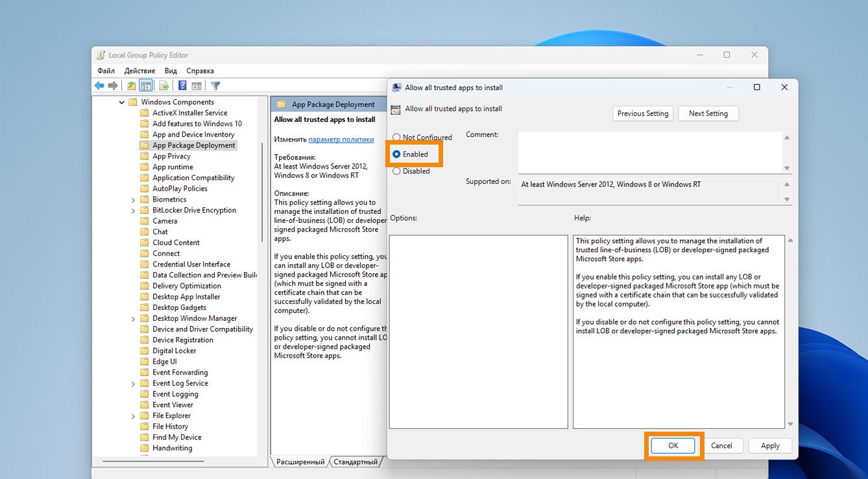Screen dimensions: 868x479
Task: Click the AutoPlay Policies folder icon
Action: [x=145, y=189]
